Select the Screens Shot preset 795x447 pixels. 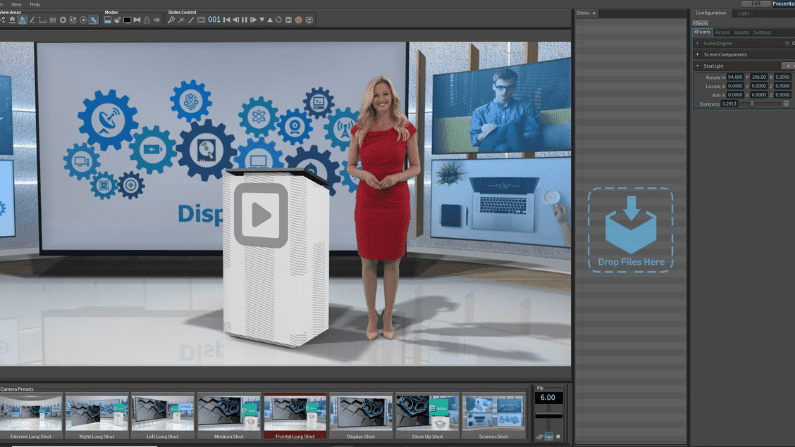pyautogui.click(x=493, y=416)
